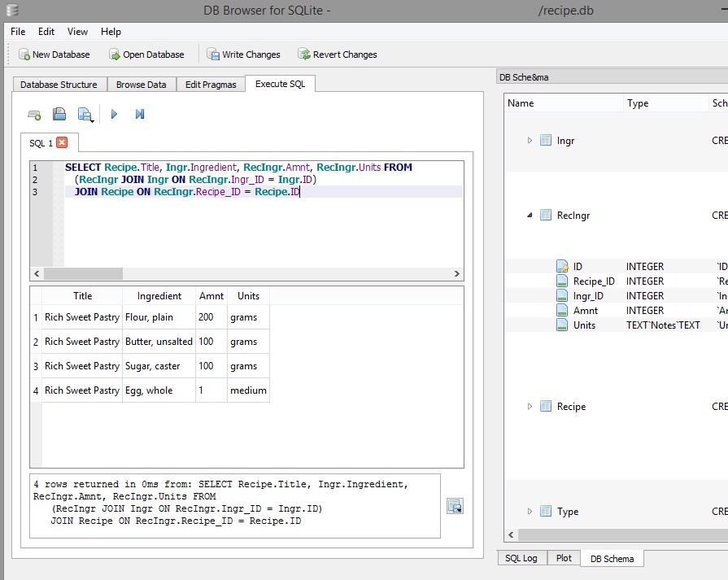Screen dimensions: 728x580
Task: Click the Open Database toolbar button
Action: 146,55
